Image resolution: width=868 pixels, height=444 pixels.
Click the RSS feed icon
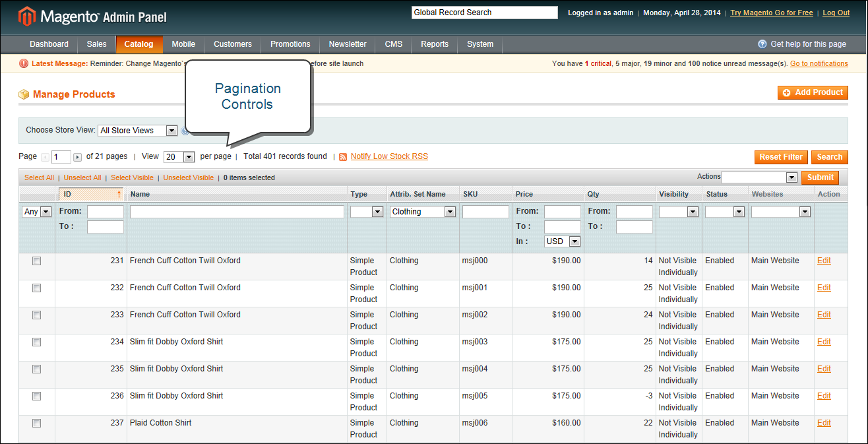[343, 157]
